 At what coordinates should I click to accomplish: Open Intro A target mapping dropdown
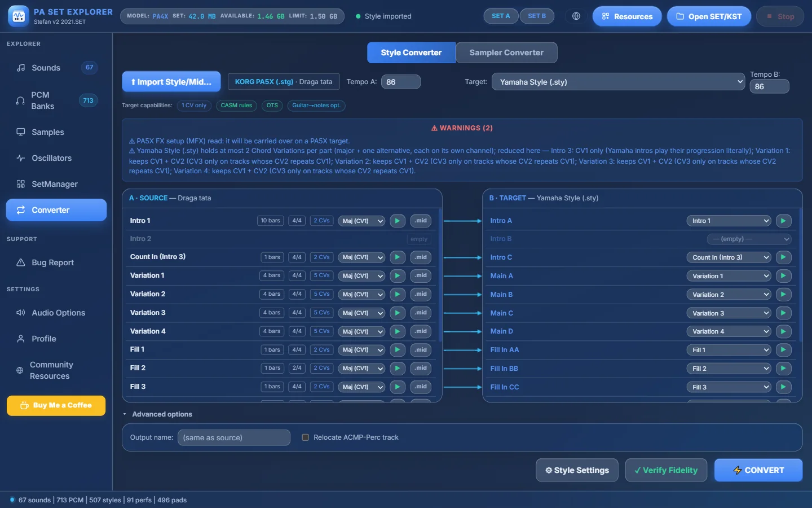pyautogui.click(x=729, y=221)
